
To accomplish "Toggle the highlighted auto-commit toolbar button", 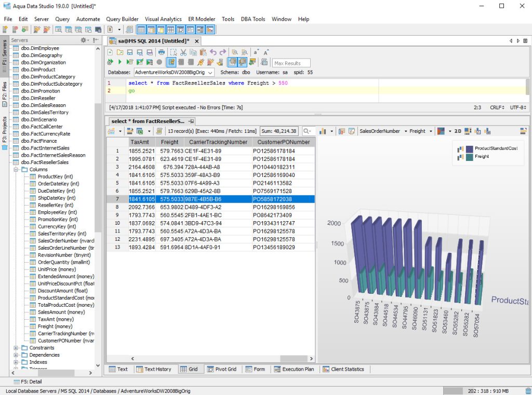I will (x=171, y=62).
